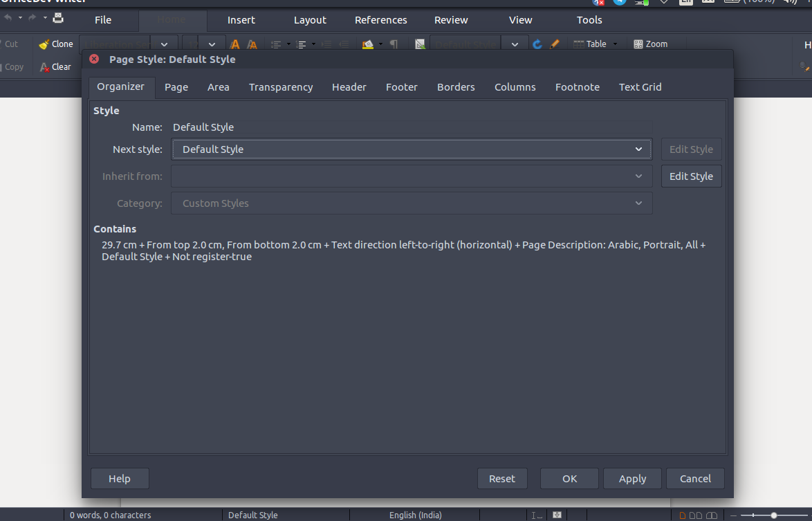Viewport: 812px width, 521px height.
Task: Click the update style refresh icon
Action: click(537, 44)
